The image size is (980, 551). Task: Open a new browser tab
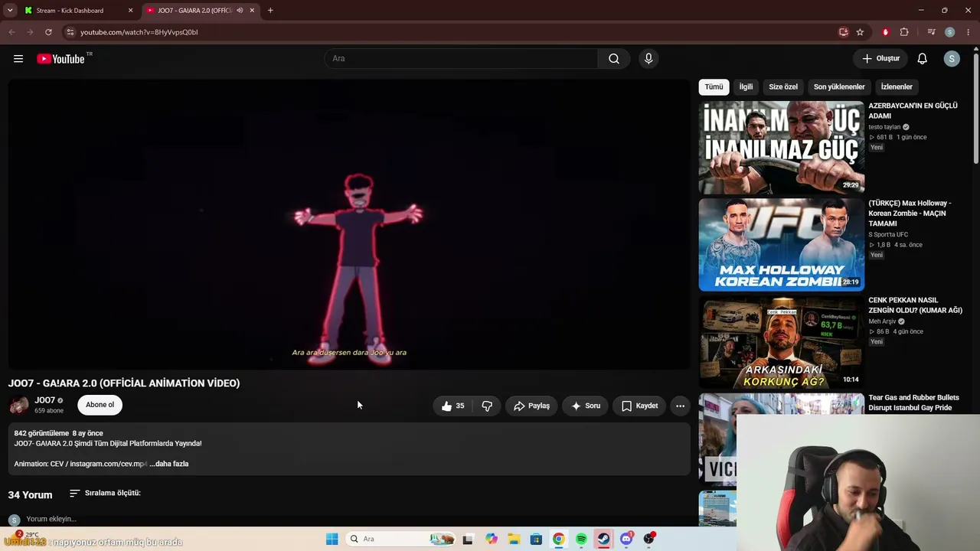click(x=270, y=11)
